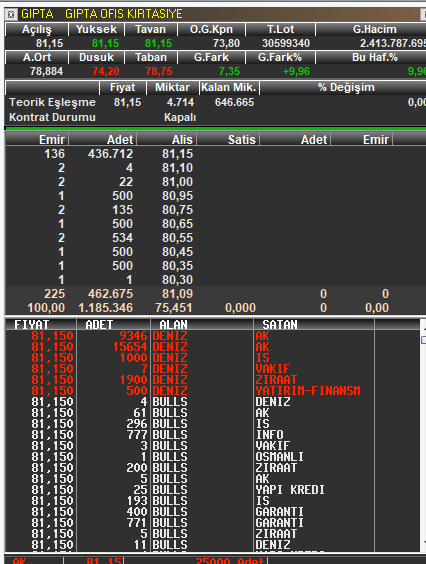
Task: Click the +9,96 daily change percent
Action: [x=296, y=71]
